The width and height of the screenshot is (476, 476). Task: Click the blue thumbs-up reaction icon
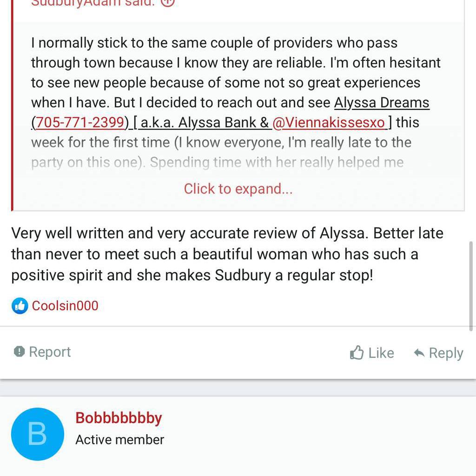[x=20, y=306]
